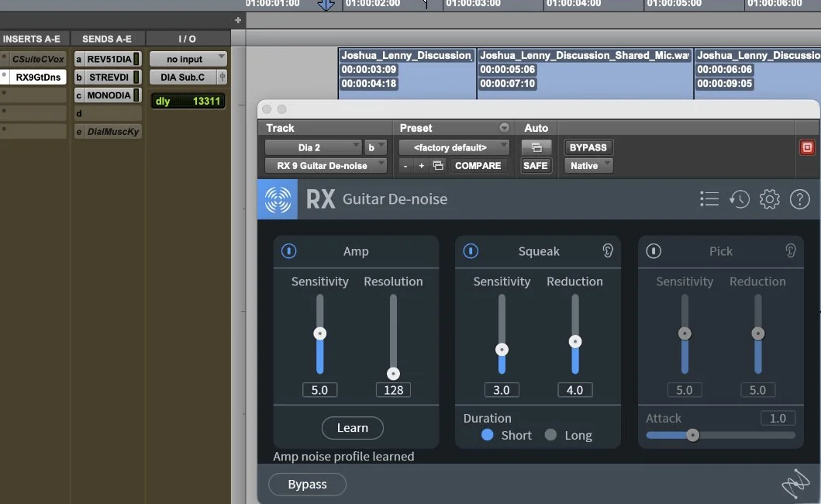Click the SENDS A-E column header
Image resolution: width=821 pixels, height=504 pixels.
107,39
